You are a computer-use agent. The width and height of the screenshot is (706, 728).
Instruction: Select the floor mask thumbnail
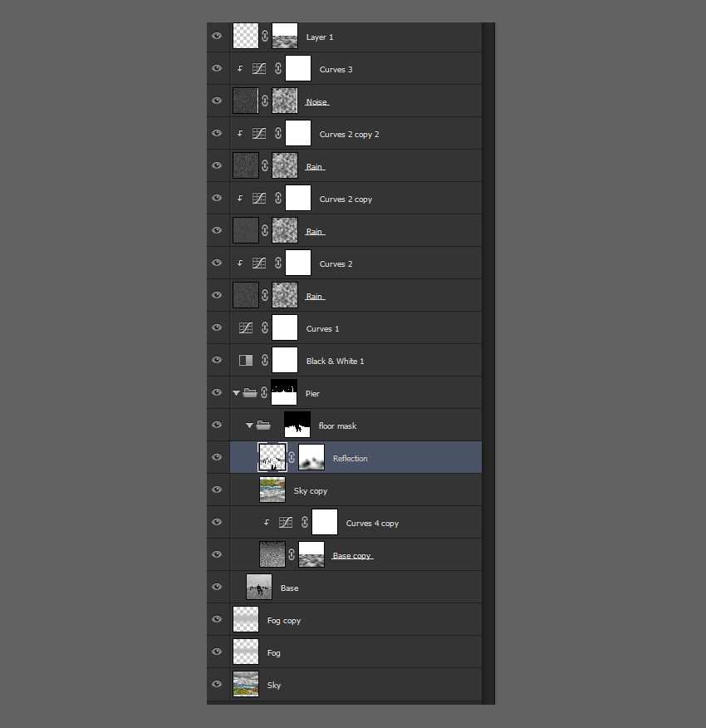[x=297, y=425]
